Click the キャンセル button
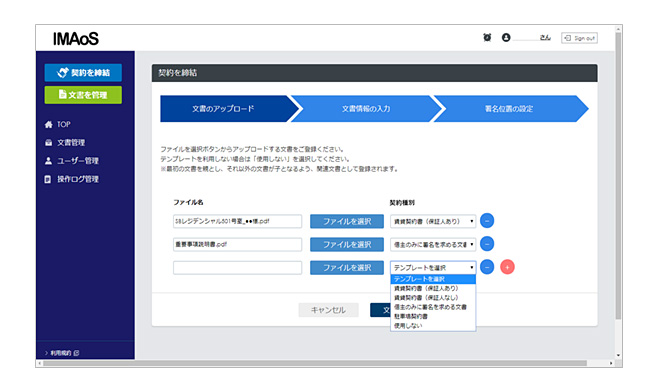This screenshot has height=389, width=650. click(328, 310)
